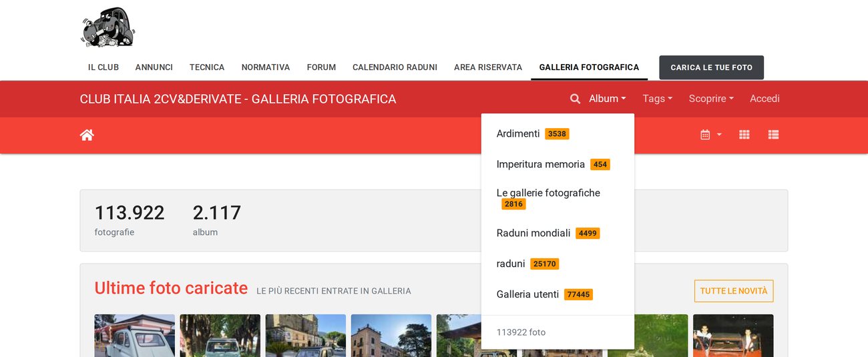Go to gallery home via house icon
Viewport: 868px width, 357px height.
click(87, 135)
